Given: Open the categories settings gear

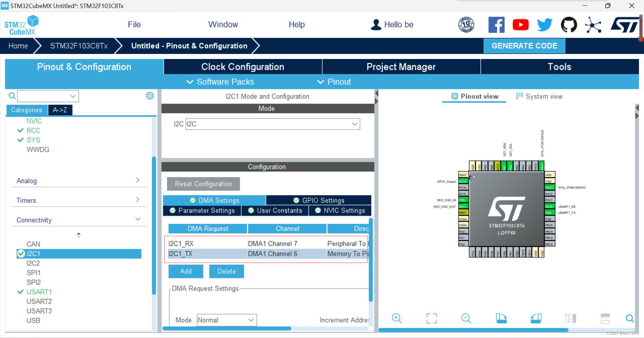Looking at the screenshot, I should (150, 96).
